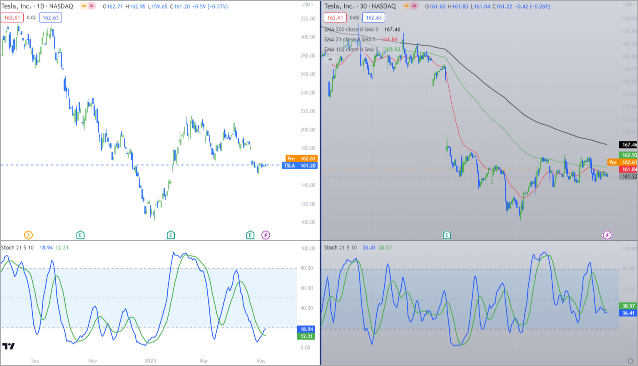This screenshot has width=638, height=366.
Task: Click the 18.94 stochastic value label
Action: (x=306, y=329)
